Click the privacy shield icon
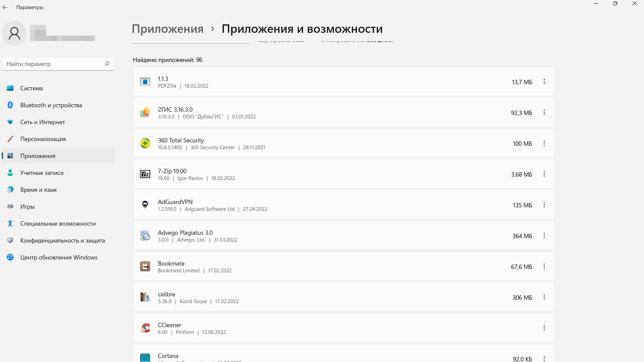Screen dimensions: 644x362 [10, 240]
